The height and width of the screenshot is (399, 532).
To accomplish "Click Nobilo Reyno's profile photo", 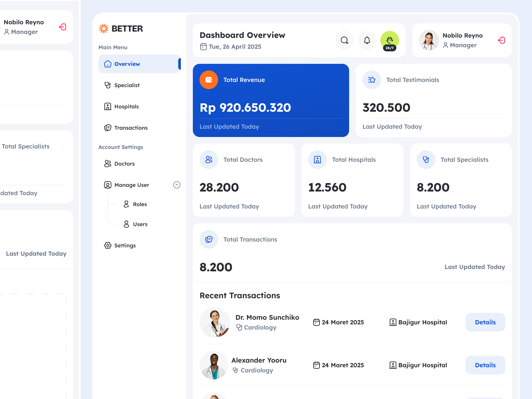I will [x=429, y=40].
